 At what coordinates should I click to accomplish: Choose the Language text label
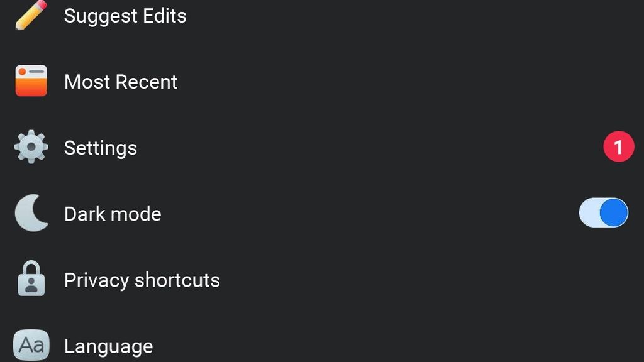pos(108,346)
